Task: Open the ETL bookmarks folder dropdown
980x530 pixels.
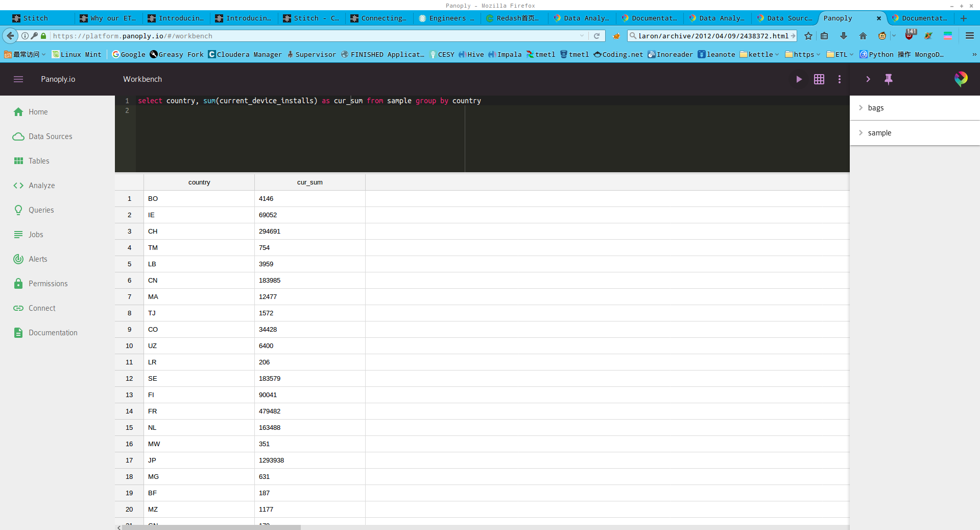Action: tap(840, 54)
